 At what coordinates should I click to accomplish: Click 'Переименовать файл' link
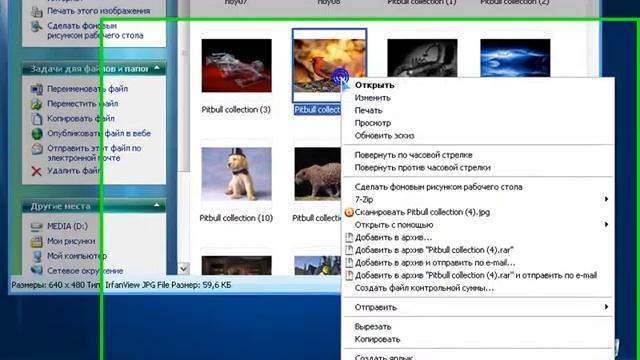[87, 89]
